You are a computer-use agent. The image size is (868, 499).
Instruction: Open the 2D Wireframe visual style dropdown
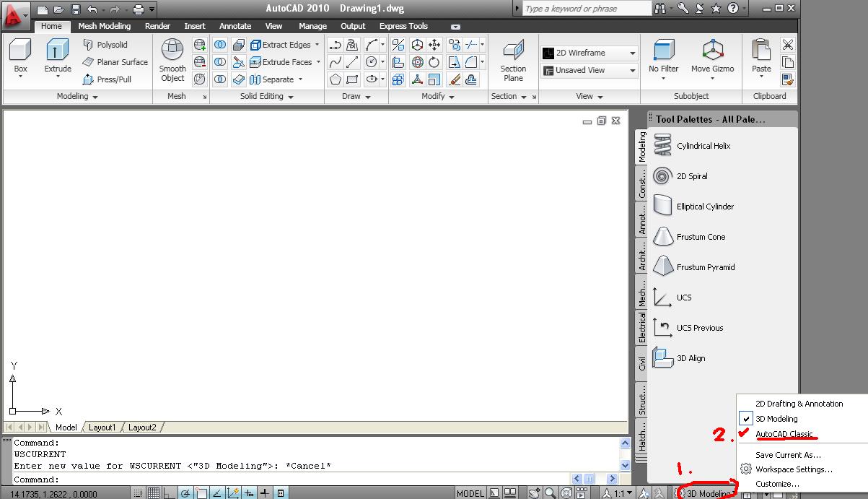point(589,53)
